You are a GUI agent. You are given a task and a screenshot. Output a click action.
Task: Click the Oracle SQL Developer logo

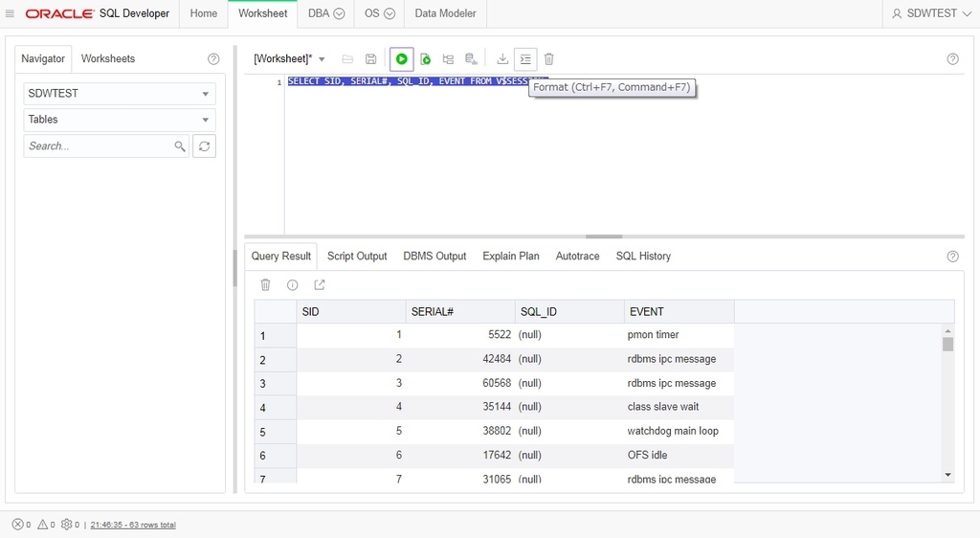98,13
